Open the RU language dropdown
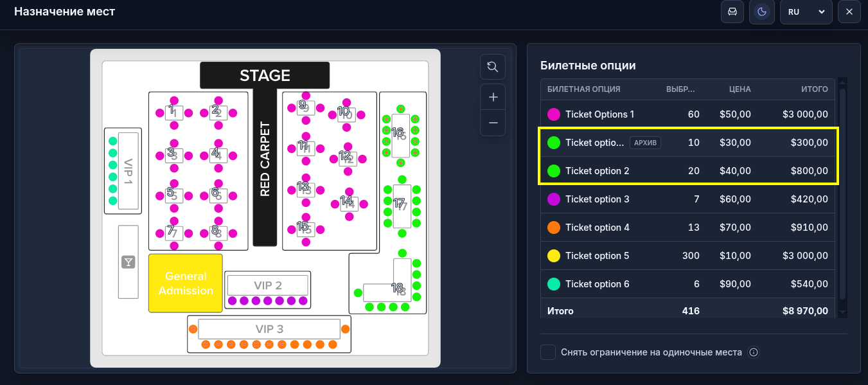Viewport: 868px width, 385px height. [806, 12]
